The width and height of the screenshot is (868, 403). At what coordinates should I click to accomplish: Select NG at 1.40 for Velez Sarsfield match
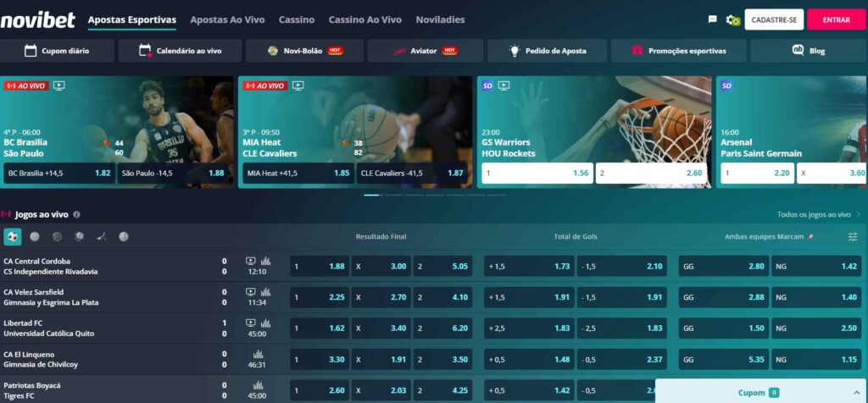[x=816, y=297]
